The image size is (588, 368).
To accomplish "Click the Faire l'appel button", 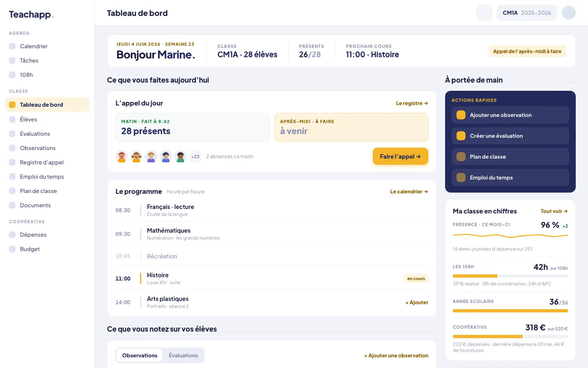I will tap(401, 156).
